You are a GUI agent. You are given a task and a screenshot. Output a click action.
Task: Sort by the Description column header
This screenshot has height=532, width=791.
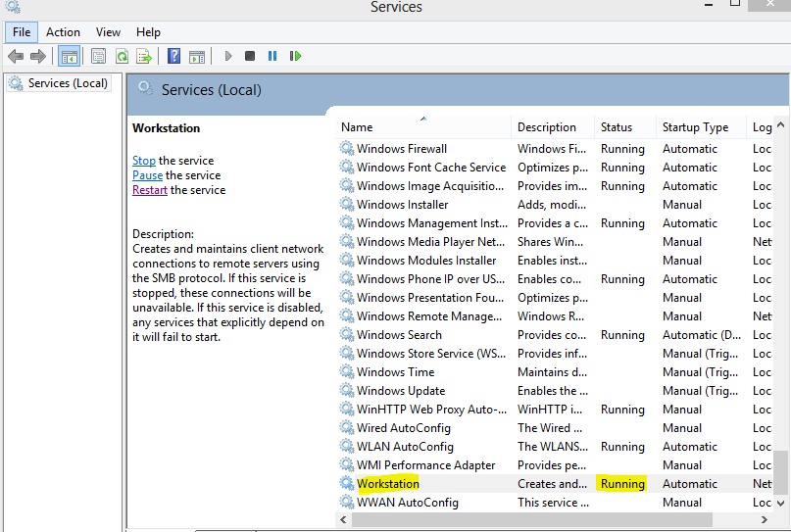point(553,127)
